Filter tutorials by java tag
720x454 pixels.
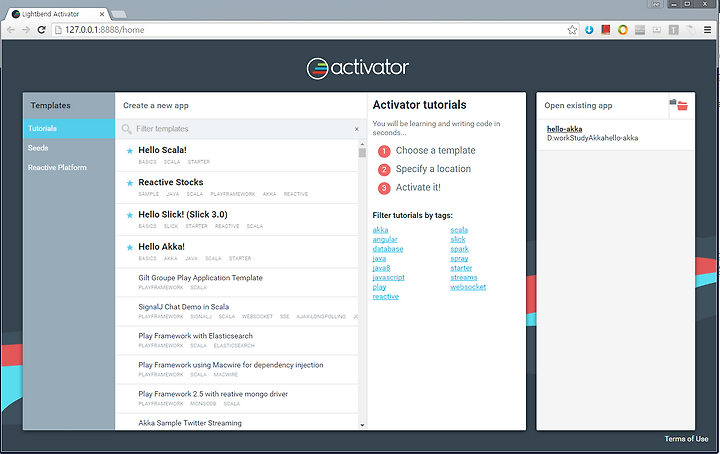pos(379,258)
